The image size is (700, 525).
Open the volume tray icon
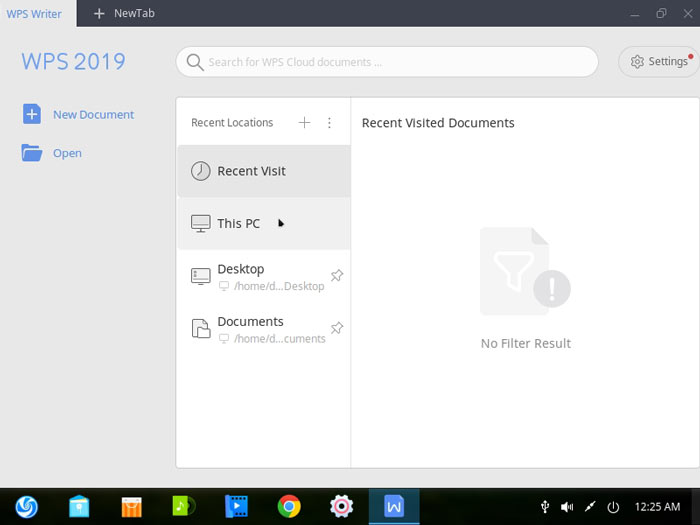[567, 507]
